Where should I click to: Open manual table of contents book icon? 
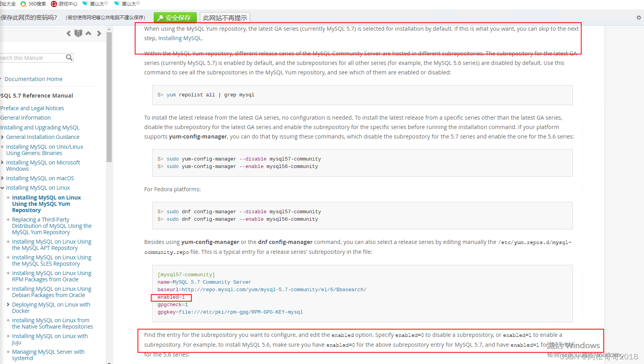click(x=78, y=33)
